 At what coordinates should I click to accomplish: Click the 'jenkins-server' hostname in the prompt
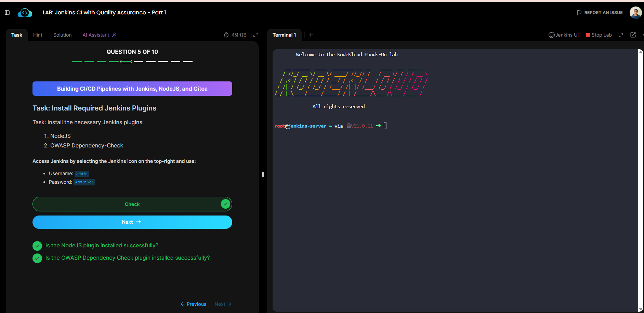307,126
